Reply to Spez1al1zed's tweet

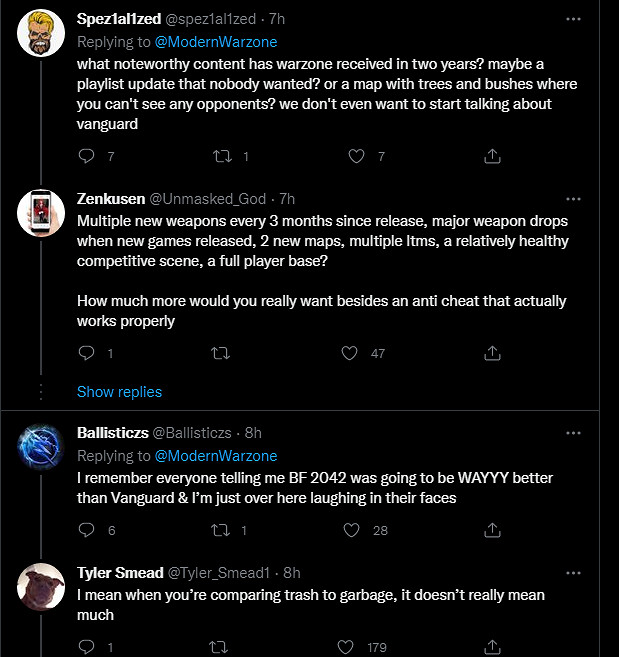(86, 156)
